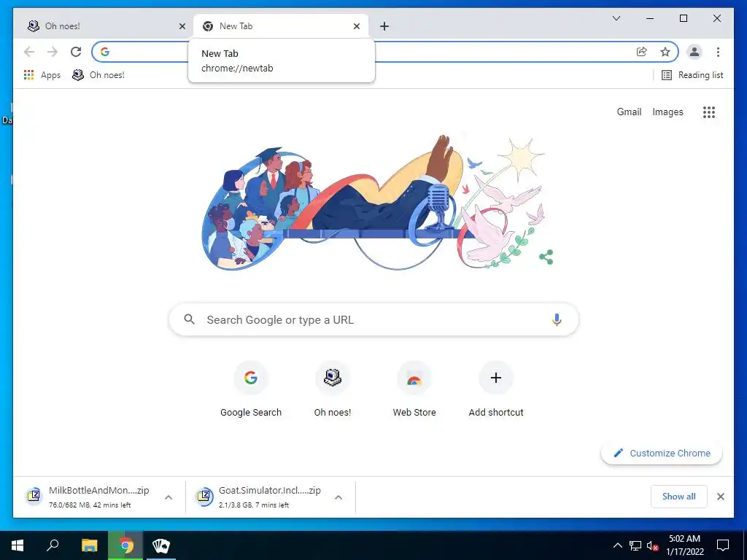
Task: Click Show all downloads
Action: (x=679, y=497)
